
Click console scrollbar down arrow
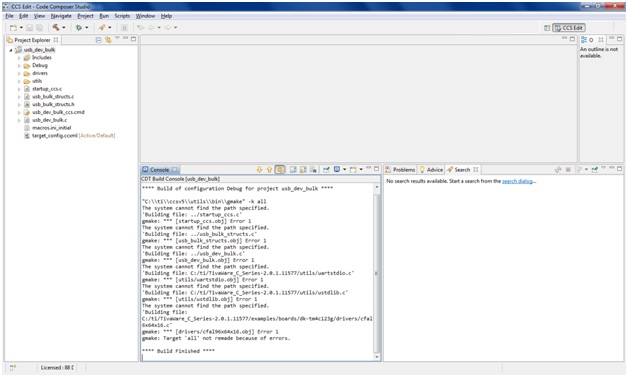pyautogui.click(x=376, y=357)
